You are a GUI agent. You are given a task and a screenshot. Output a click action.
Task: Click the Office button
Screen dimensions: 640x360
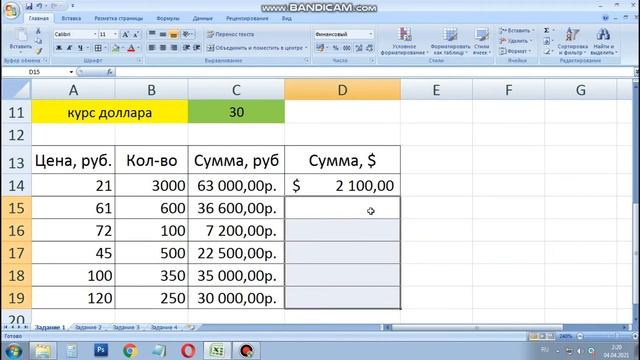11,10
